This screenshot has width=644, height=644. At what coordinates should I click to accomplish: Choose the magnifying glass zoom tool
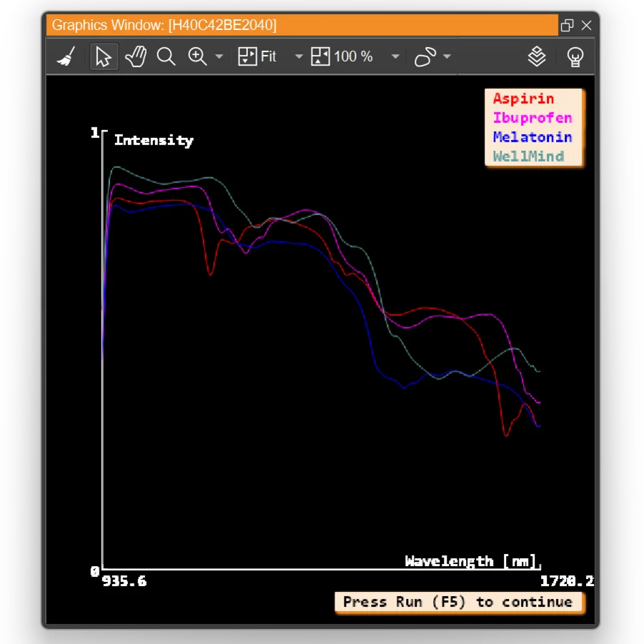pos(167,56)
